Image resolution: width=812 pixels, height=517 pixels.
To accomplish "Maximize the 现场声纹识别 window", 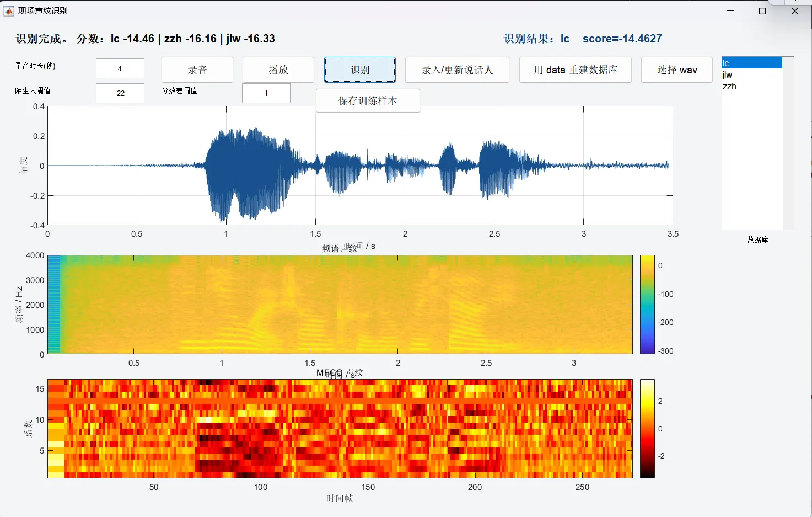I will (x=762, y=11).
